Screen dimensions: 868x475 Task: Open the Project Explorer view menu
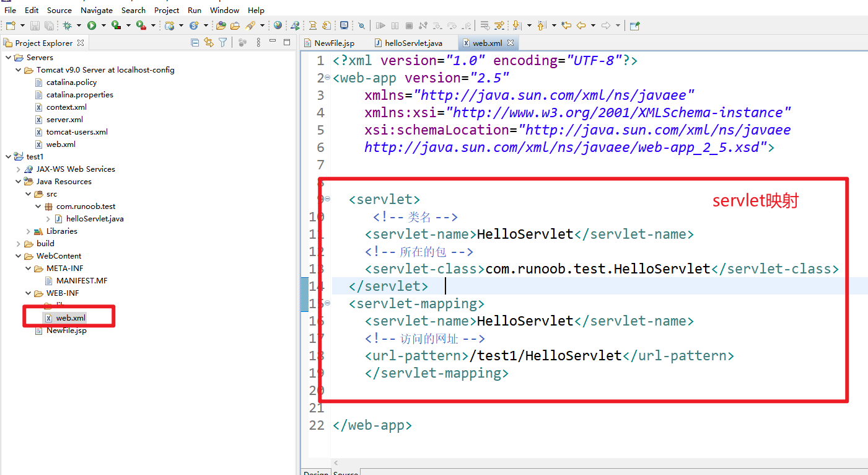point(258,42)
